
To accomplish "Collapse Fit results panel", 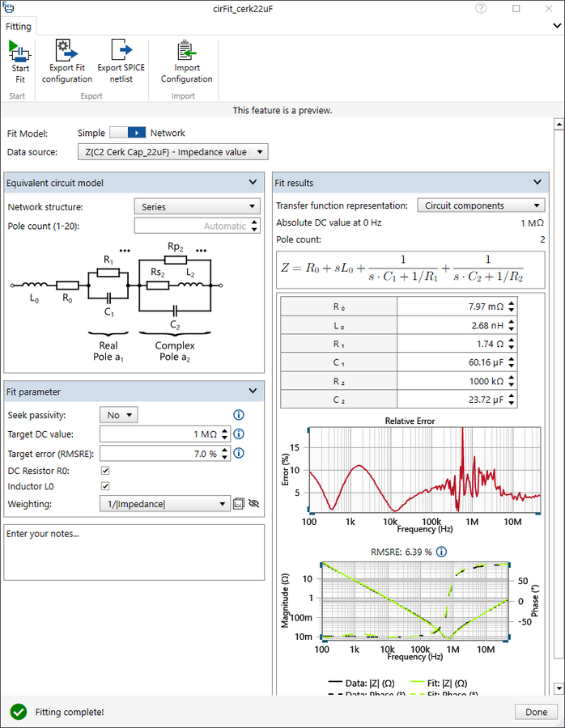I will (537, 183).
